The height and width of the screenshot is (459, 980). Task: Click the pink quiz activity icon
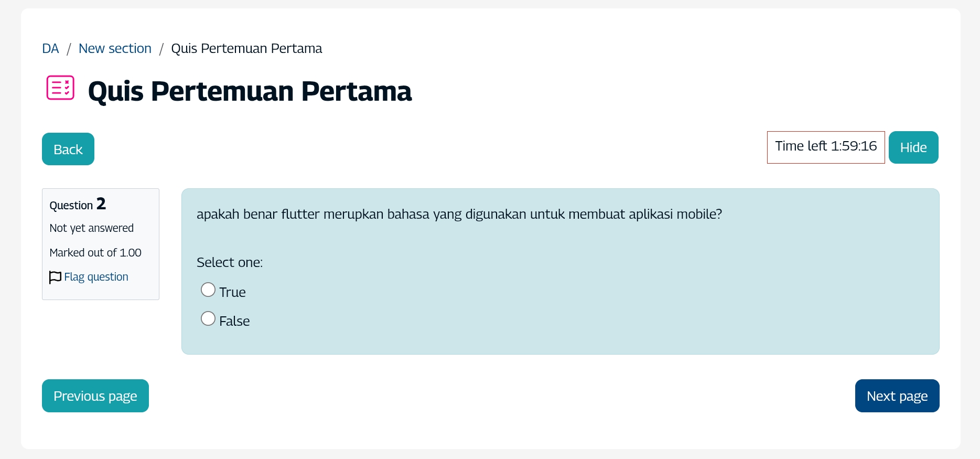[60, 88]
